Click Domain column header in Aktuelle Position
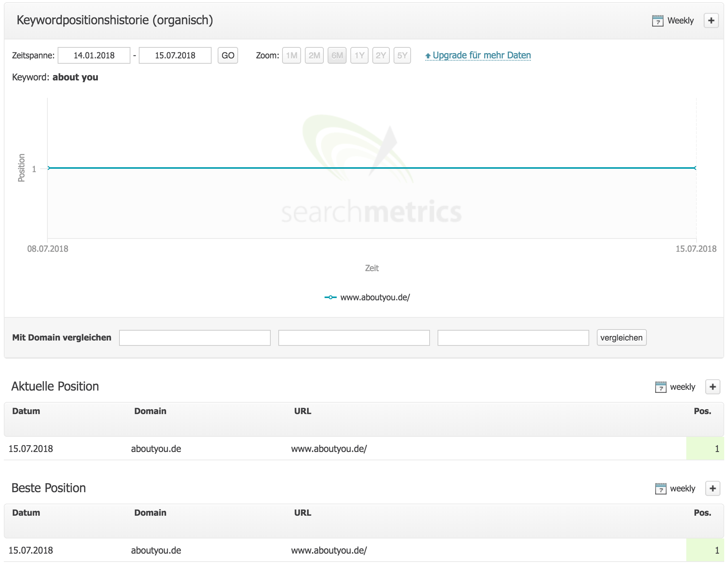This screenshot has height=565, width=728. point(150,411)
